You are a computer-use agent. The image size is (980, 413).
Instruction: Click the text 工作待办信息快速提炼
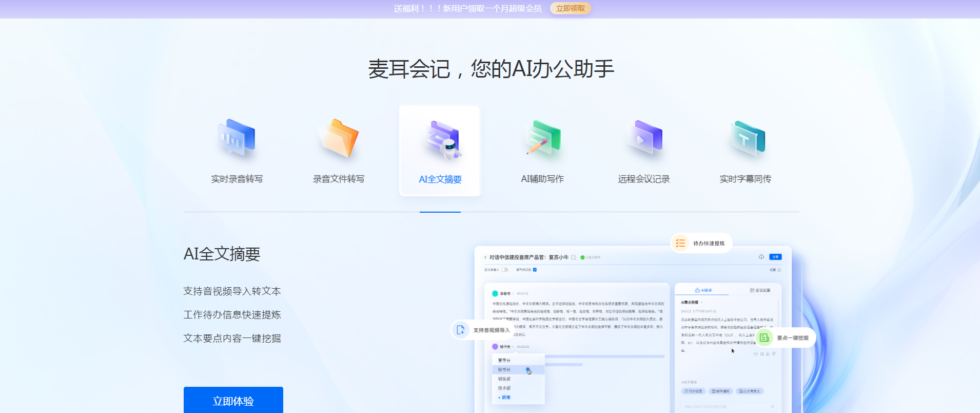232,315
